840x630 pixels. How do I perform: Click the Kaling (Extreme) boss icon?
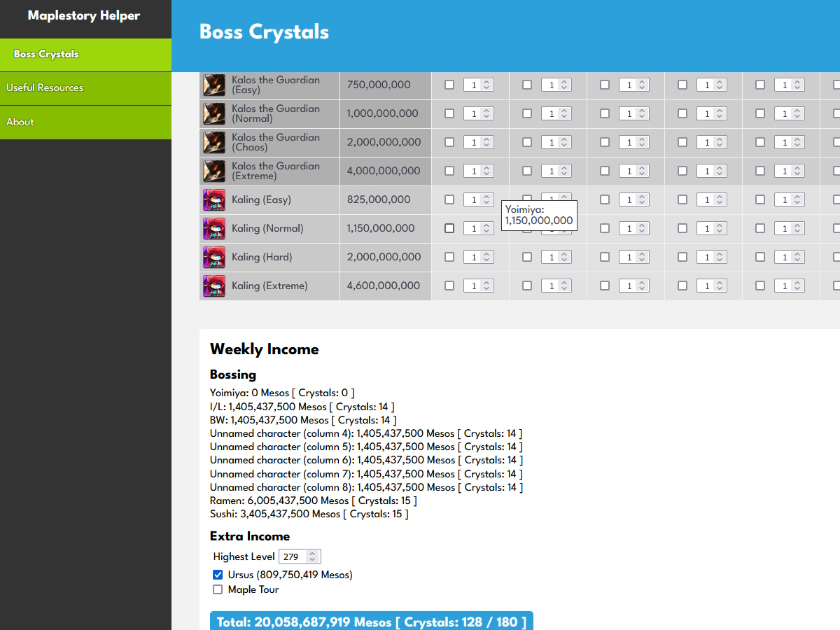214,286
